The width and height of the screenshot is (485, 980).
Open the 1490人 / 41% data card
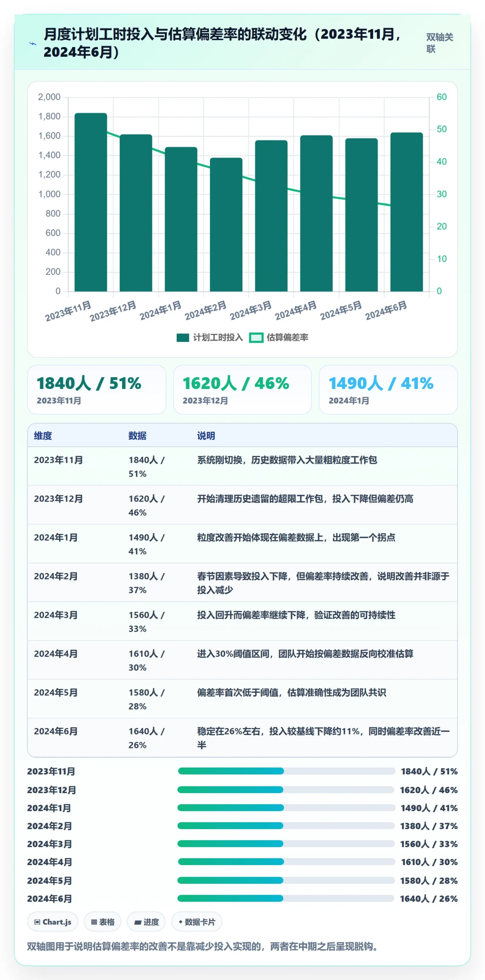tap(388, 390)
